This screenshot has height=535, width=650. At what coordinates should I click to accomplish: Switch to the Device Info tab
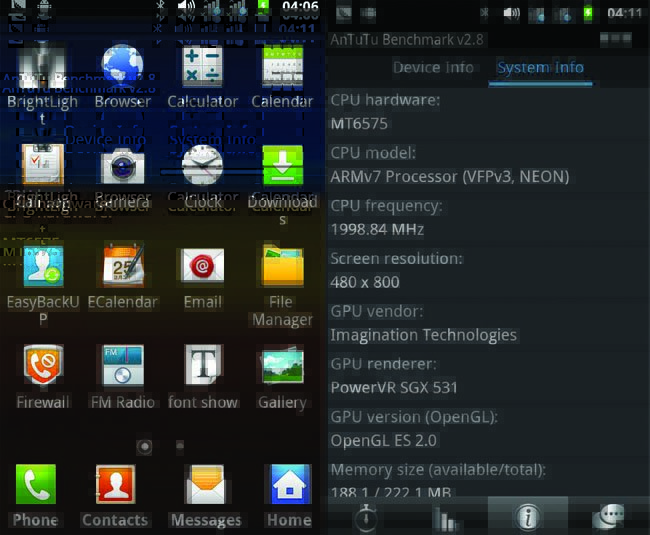pos(433,68)
